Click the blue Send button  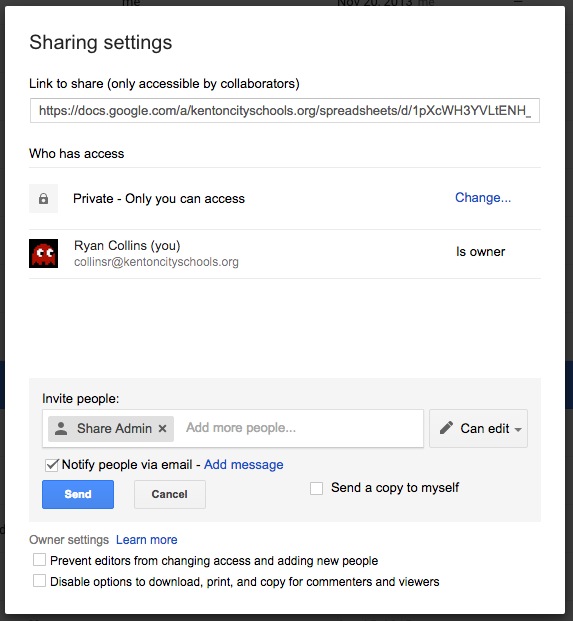tap(78, 494)
